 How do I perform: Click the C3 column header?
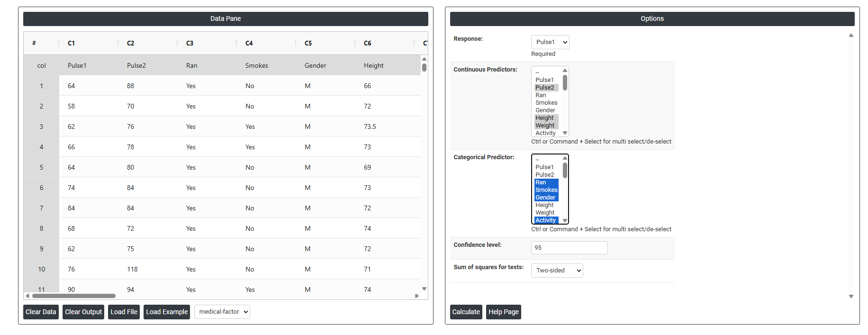190,43
